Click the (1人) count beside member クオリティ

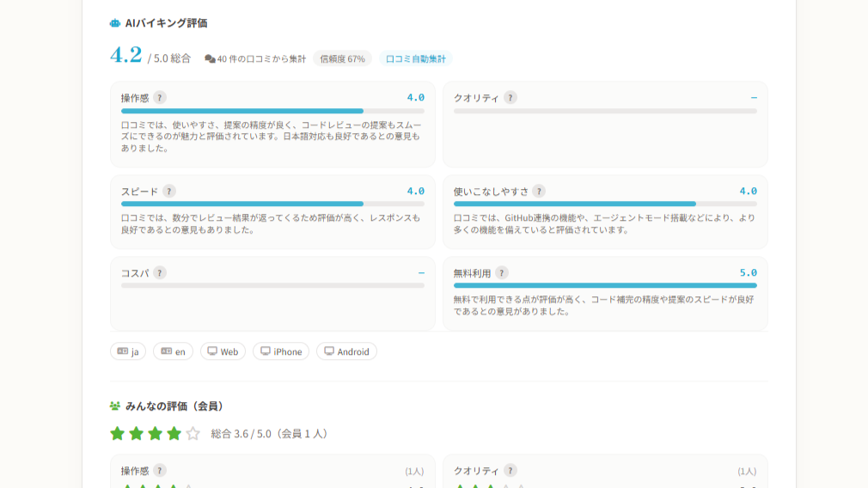coord(747,472)
